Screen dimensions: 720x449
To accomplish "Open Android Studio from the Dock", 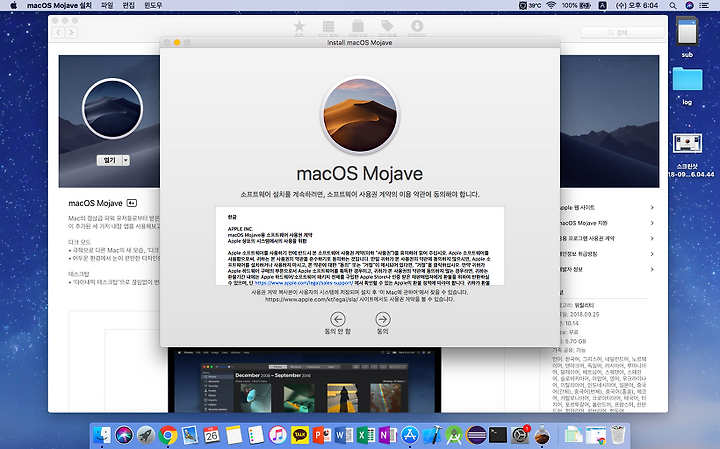I will 454,435.
